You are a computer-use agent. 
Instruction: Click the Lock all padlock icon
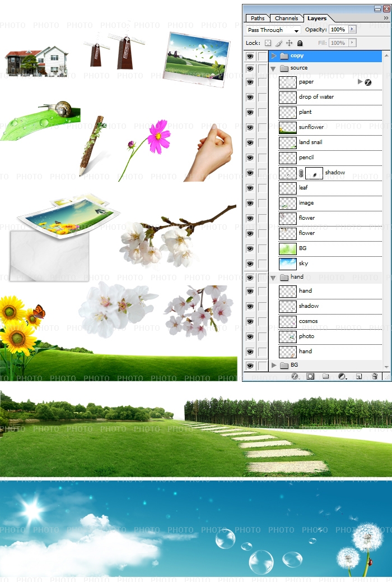tap(300, 43)
